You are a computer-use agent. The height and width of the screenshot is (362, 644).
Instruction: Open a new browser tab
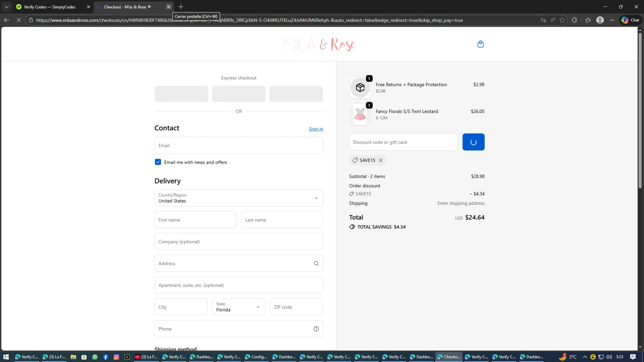(x=181, y=7)
